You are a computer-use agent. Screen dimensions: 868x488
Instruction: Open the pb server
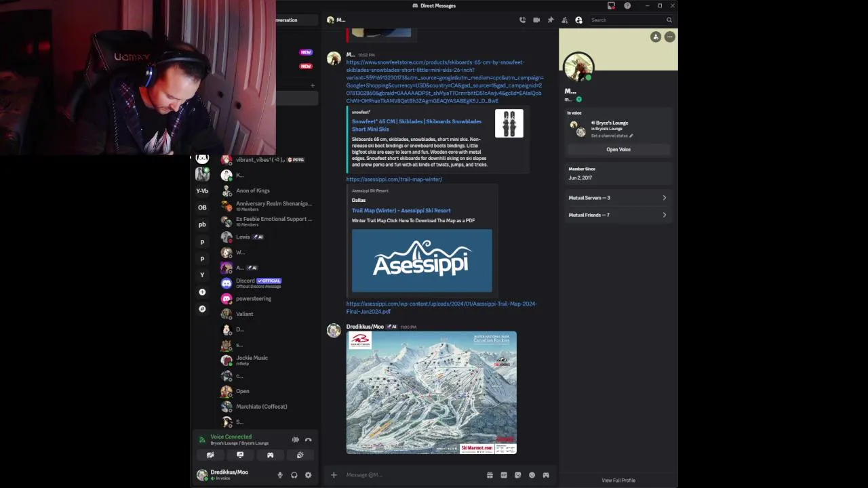click(202, 224)
